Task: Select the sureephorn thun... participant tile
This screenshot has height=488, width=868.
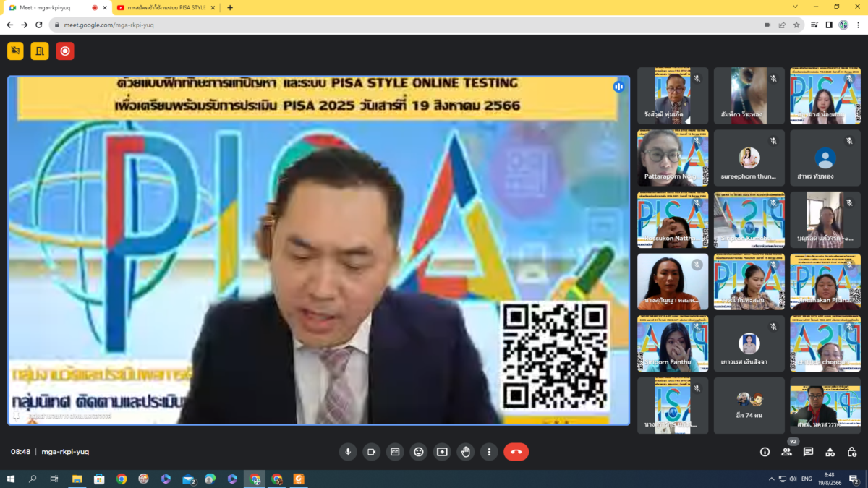Action: 749,158
